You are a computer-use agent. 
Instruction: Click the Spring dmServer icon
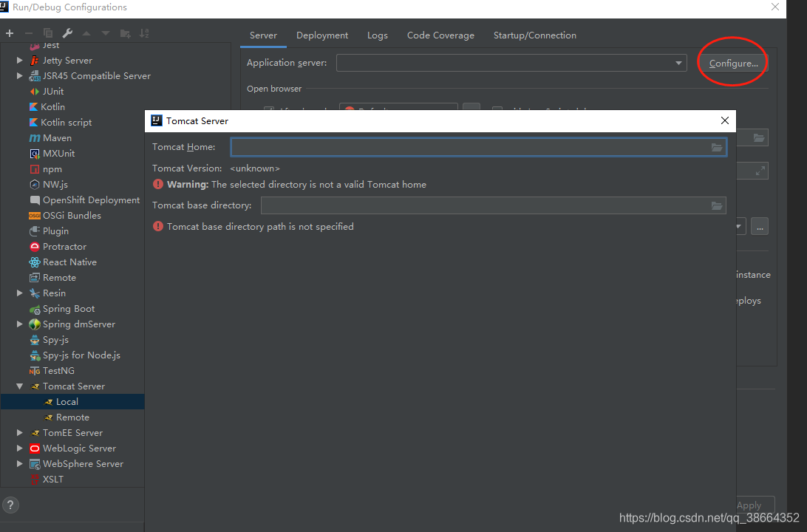pyautogui.click(x=35, y=324)
